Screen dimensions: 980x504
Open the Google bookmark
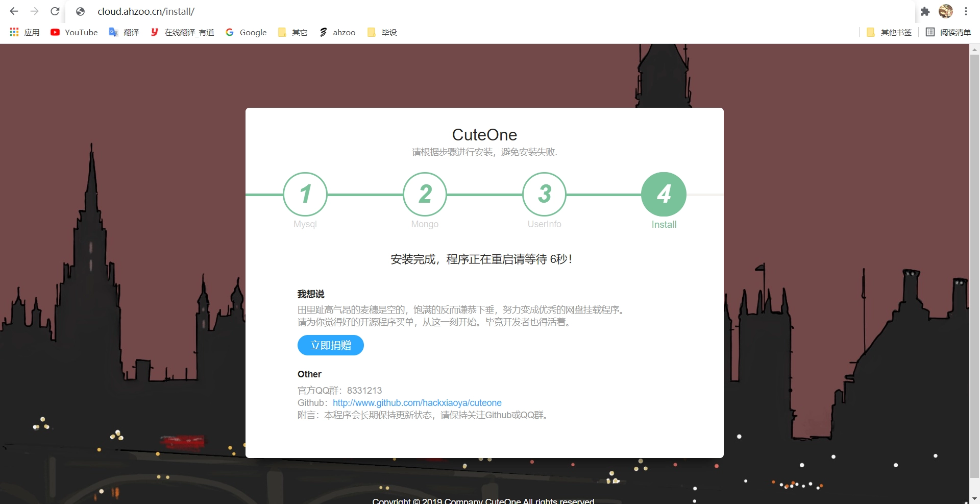click(247, 32)
